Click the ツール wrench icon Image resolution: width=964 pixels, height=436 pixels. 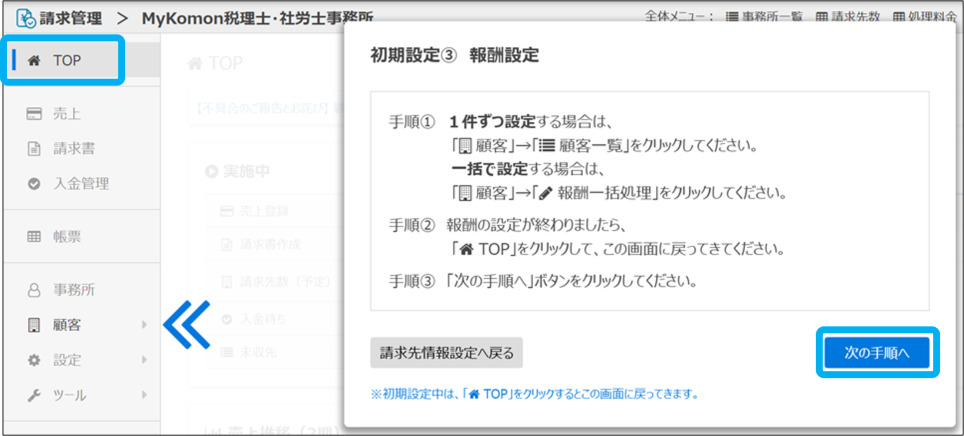[33, 395]
